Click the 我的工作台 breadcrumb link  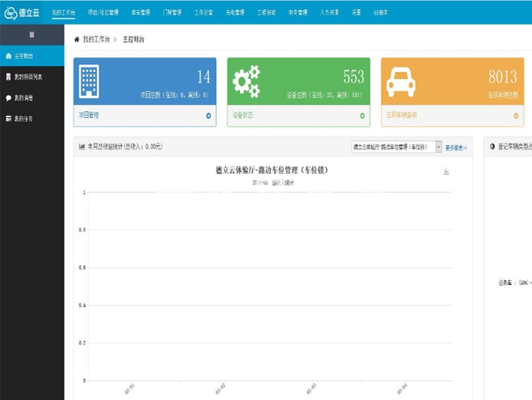pyautogui.click(x=96, y=39)
